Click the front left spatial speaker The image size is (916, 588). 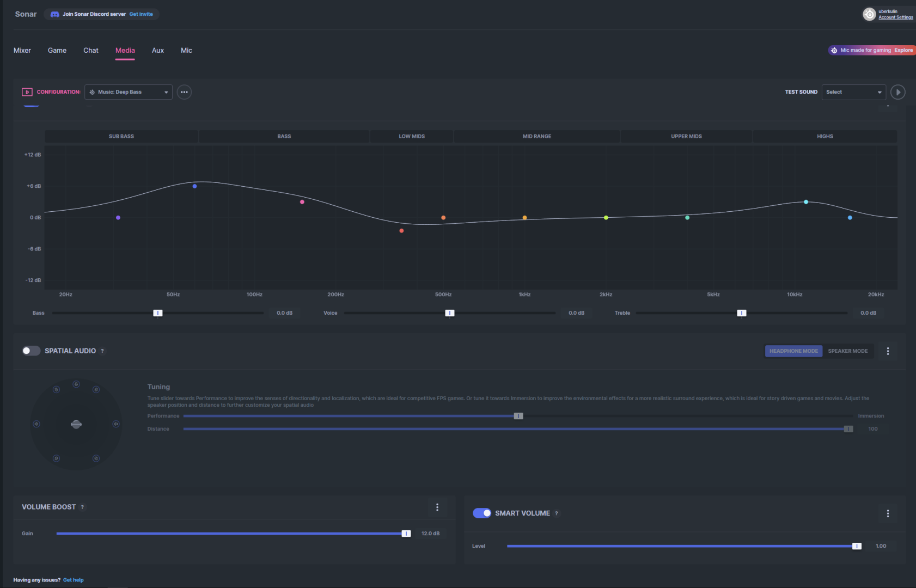(56, 389)
